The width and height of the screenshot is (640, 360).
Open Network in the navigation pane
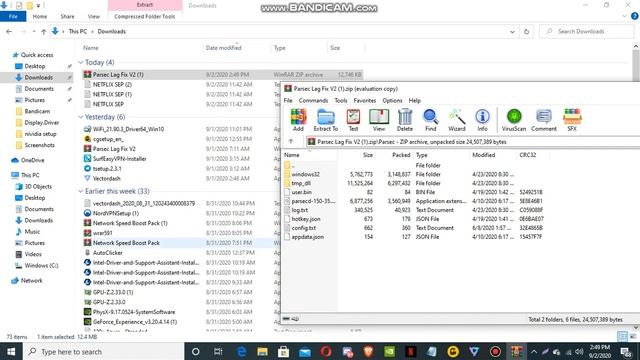pos(31,281)
